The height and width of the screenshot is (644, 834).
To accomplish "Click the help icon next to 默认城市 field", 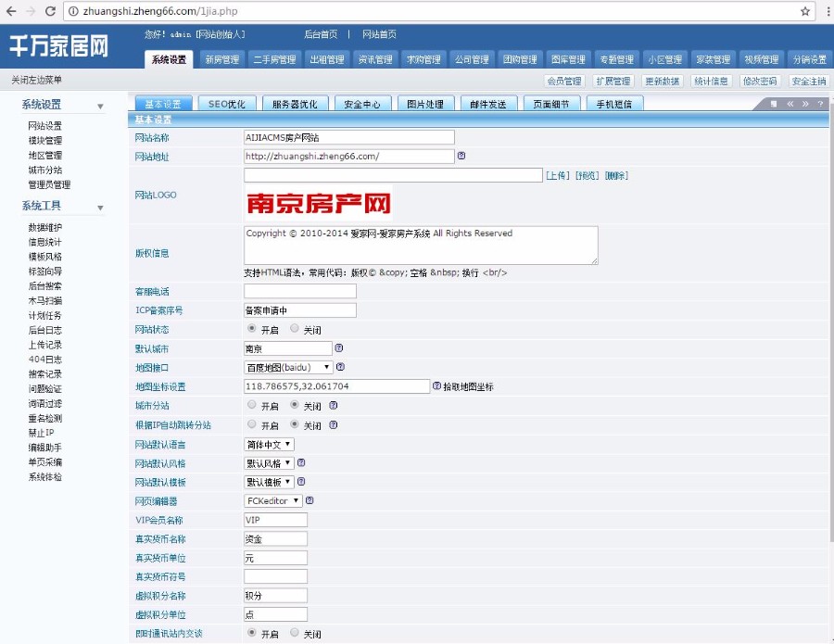I will coord(338,347).
